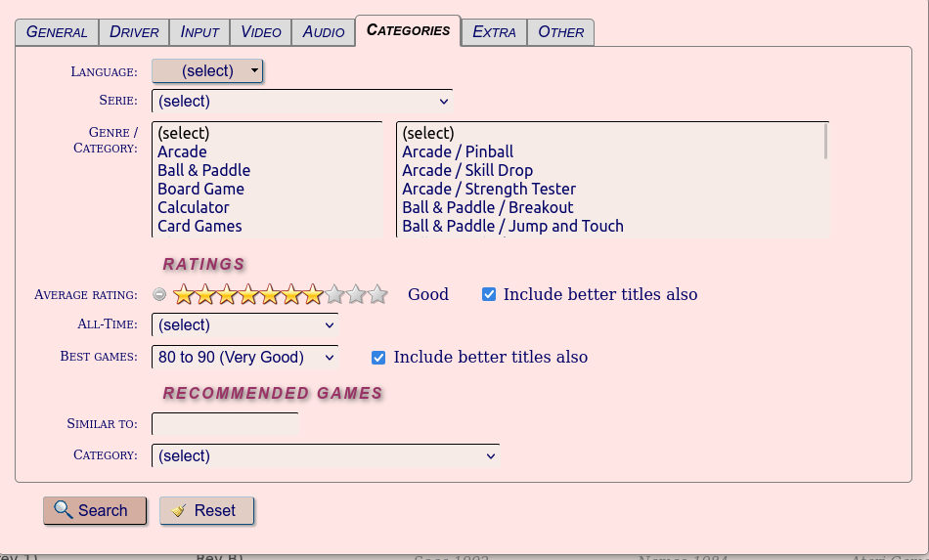This screenshot has width=929, height=560.
Task: Select Ball & Paddle in Genre list
Action: point(204,170)
